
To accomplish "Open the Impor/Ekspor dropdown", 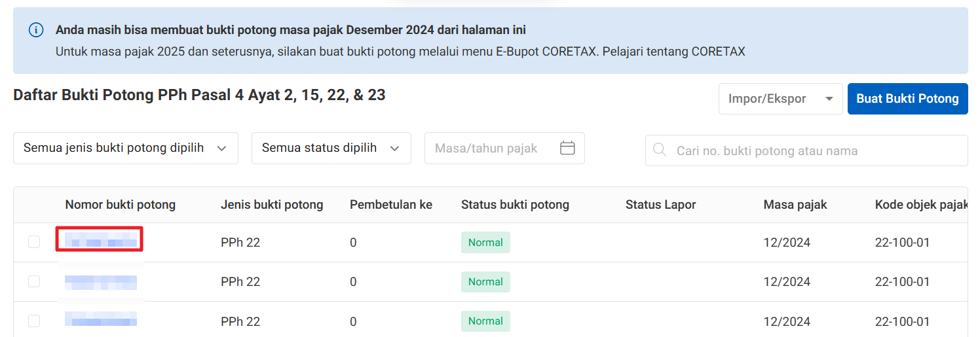I will coord(780,99).
